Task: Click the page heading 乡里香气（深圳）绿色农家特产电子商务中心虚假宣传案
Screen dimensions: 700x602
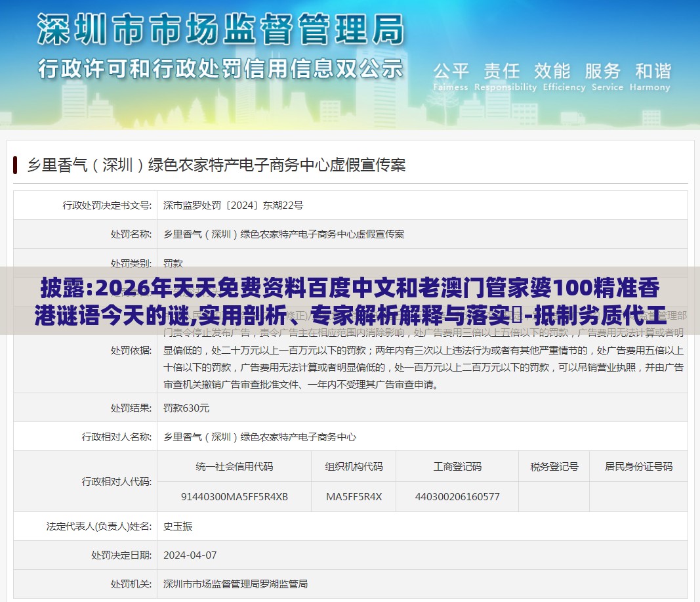Action: point(216,165)
